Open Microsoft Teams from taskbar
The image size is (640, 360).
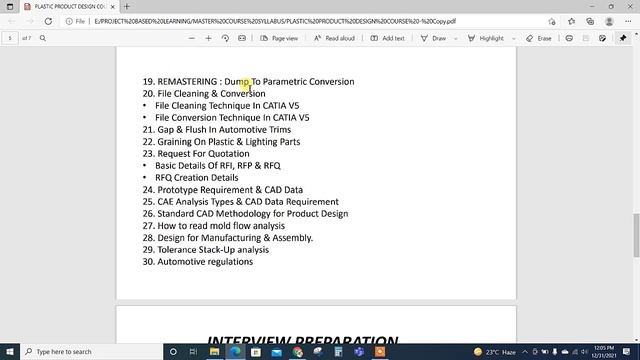pyautogui.click(x=359, y=351)
